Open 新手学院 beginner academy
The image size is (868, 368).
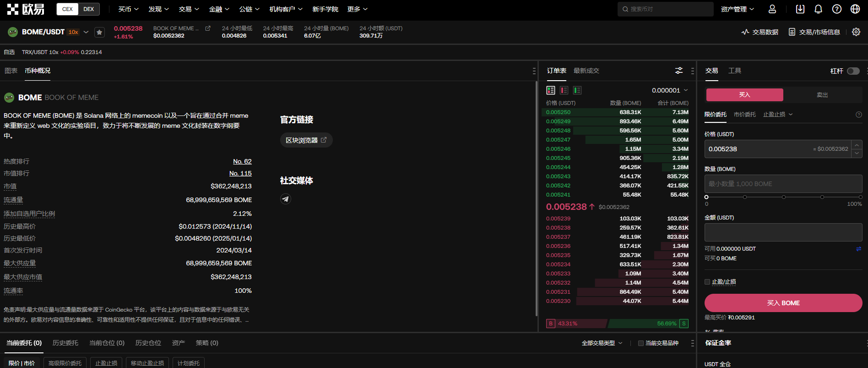[325, 9]
